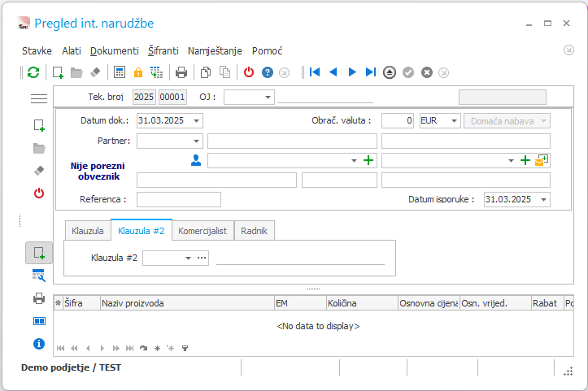
Task: Click the Referenca input field
Action: pyautogui.click(x=178, y=199)
